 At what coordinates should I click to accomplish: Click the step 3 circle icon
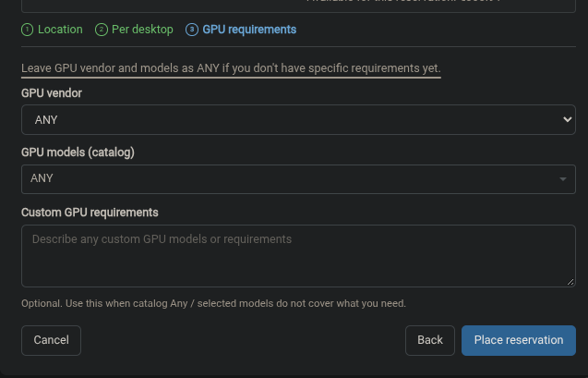192,30
